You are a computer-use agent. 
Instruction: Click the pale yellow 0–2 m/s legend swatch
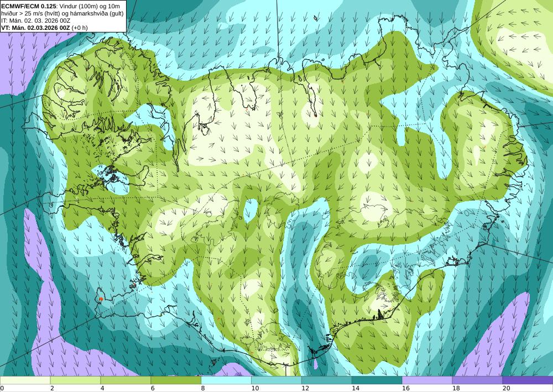pyautogui.click(x=25, y=380)
